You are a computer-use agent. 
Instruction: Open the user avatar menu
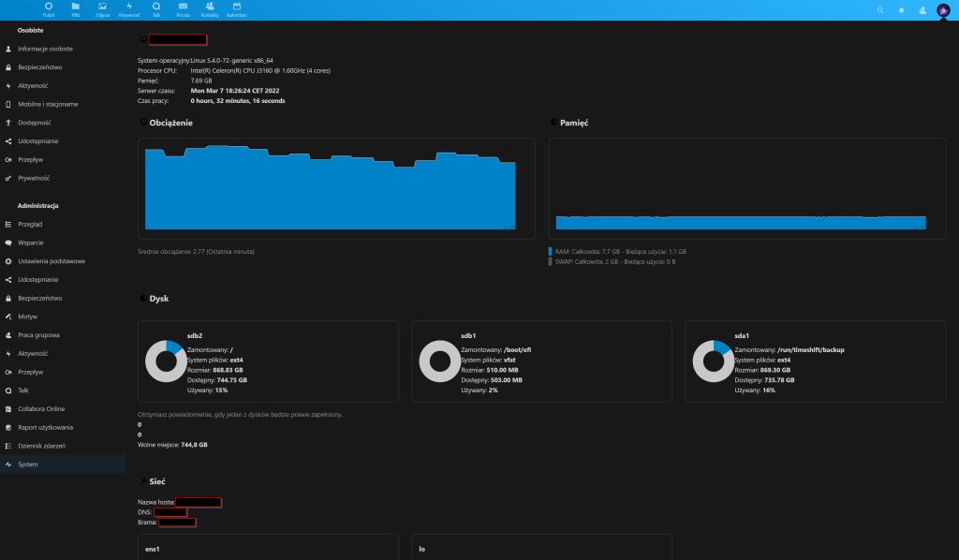[943, 9]
